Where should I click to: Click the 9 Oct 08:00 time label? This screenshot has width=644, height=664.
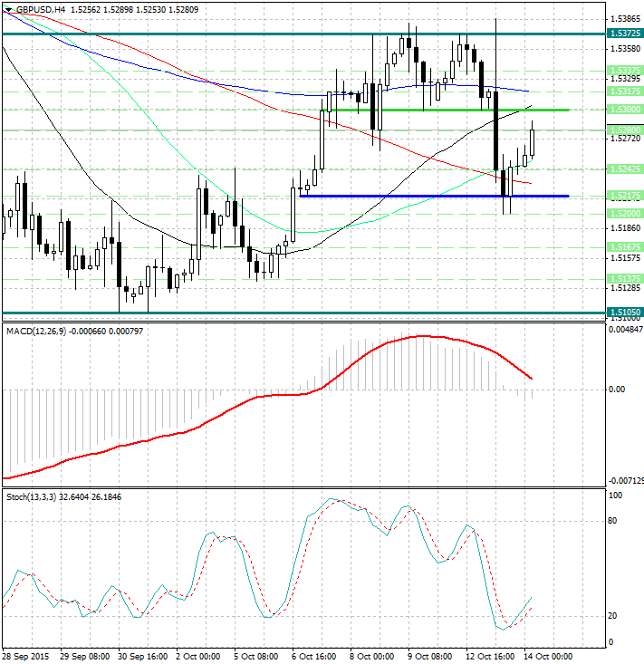pos(430,657)
